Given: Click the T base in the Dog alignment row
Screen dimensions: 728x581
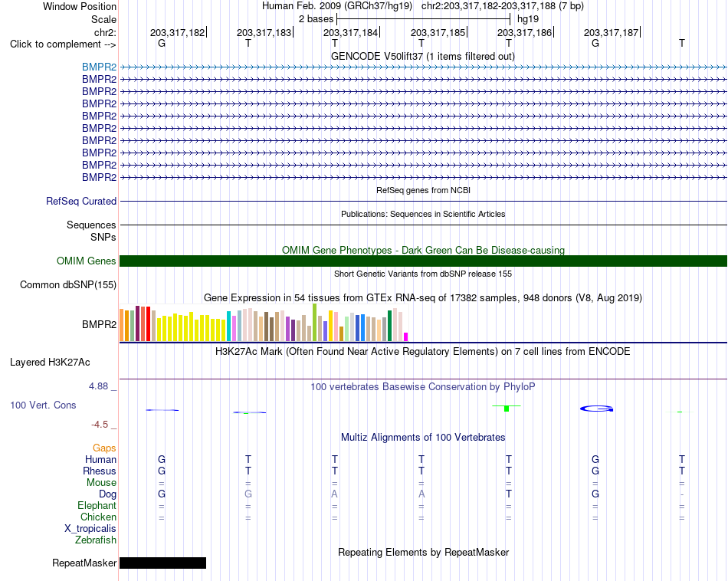Looking at the screenshot, I should [x=509, y=494].
